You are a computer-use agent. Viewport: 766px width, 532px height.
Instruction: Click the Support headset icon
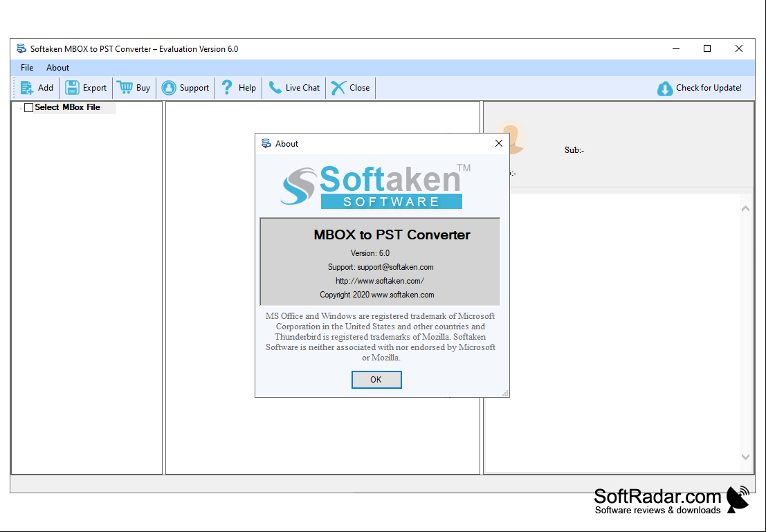pos(169,88)
